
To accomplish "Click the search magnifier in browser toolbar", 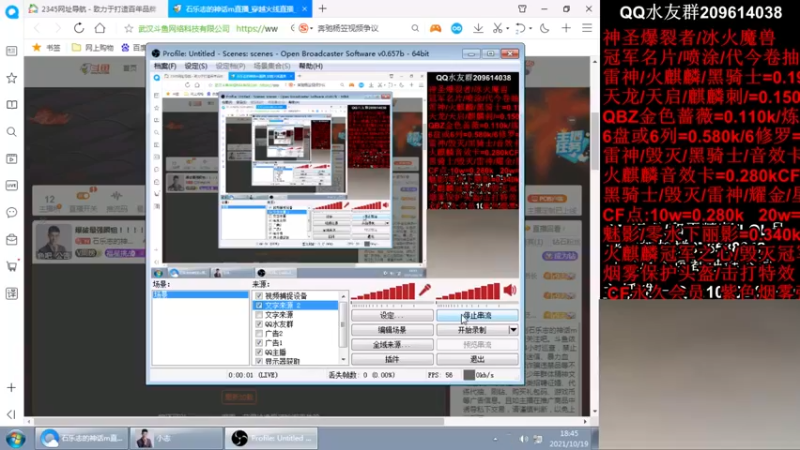I will point(415,29).
